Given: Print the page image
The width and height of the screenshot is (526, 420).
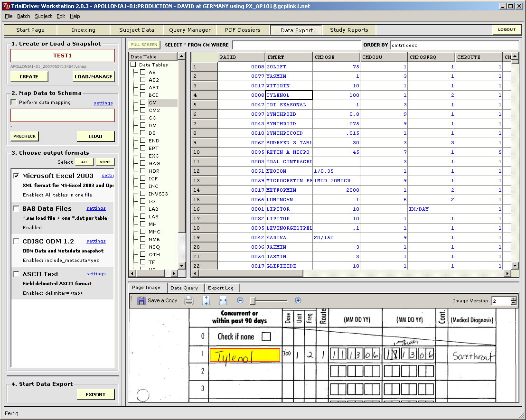Looking at the screenshot, I should (189, 300).
